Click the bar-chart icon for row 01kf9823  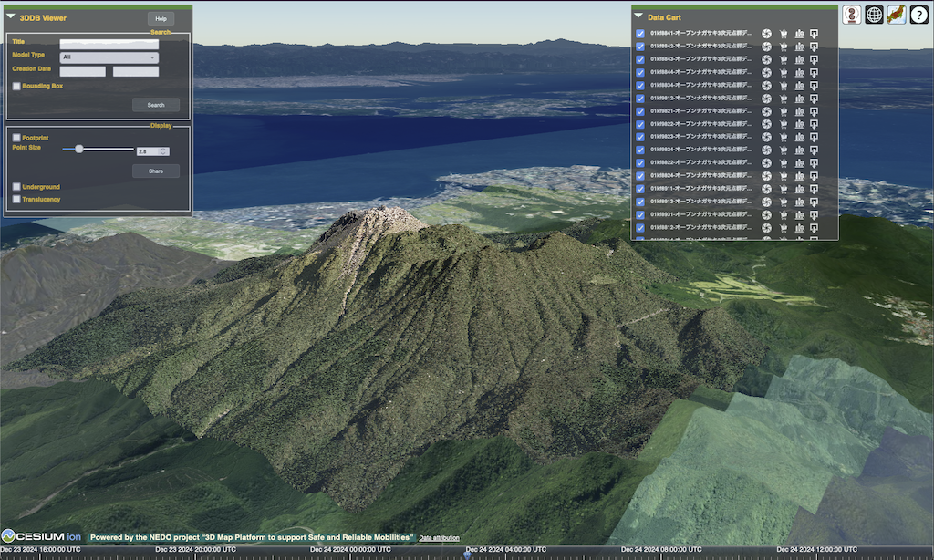pyautogui.click(x=799, y=137)
